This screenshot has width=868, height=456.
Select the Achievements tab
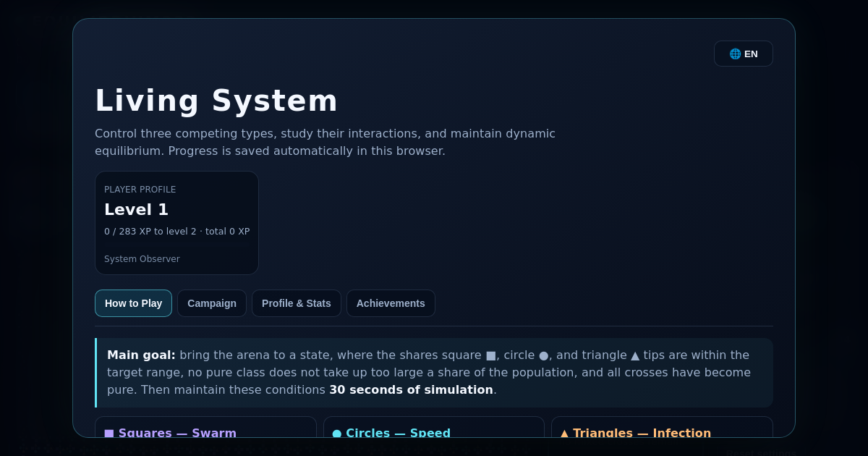pos(391,303)
